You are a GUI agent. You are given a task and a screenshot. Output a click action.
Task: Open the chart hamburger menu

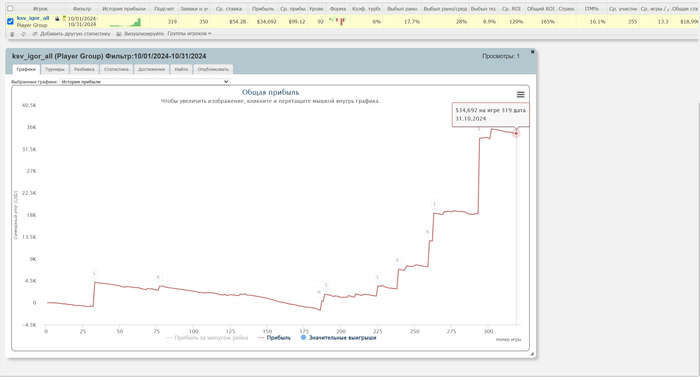521,95
